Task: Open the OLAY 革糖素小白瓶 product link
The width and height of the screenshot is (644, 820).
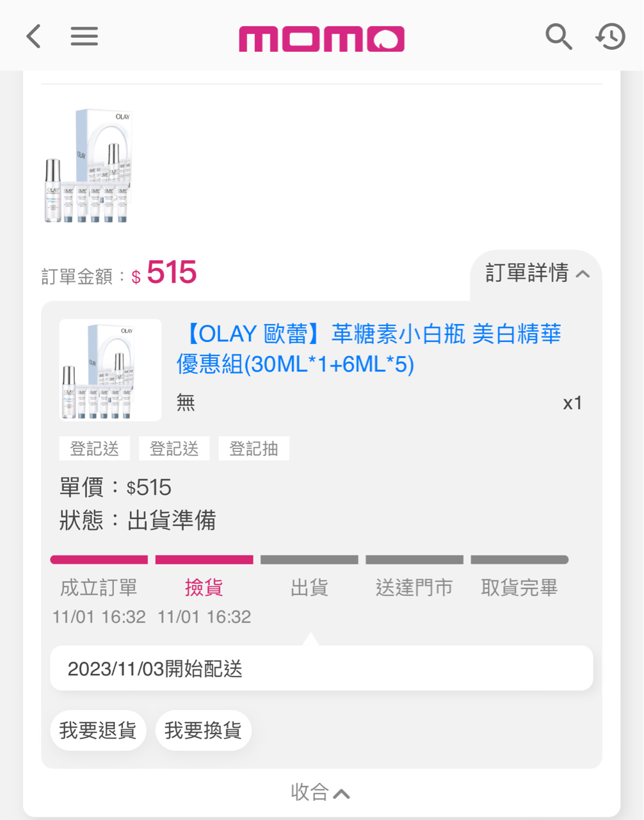Action: tap(369, 348)
